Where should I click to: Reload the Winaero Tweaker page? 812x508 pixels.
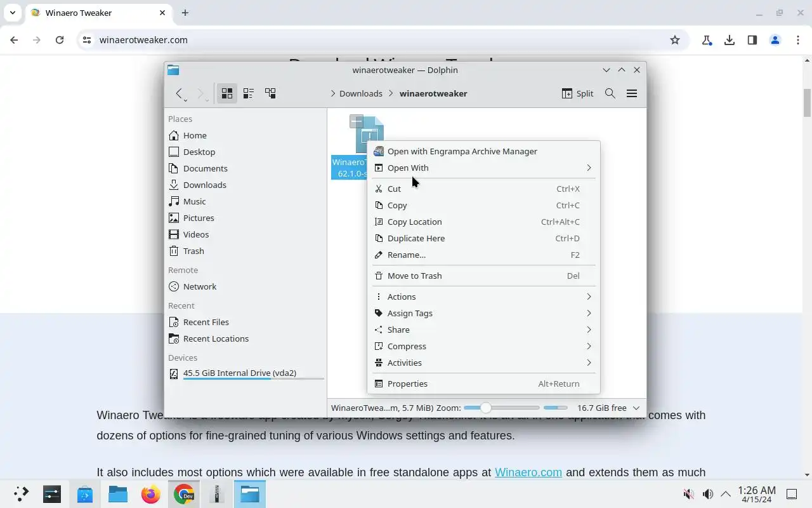tap(60, 40)
